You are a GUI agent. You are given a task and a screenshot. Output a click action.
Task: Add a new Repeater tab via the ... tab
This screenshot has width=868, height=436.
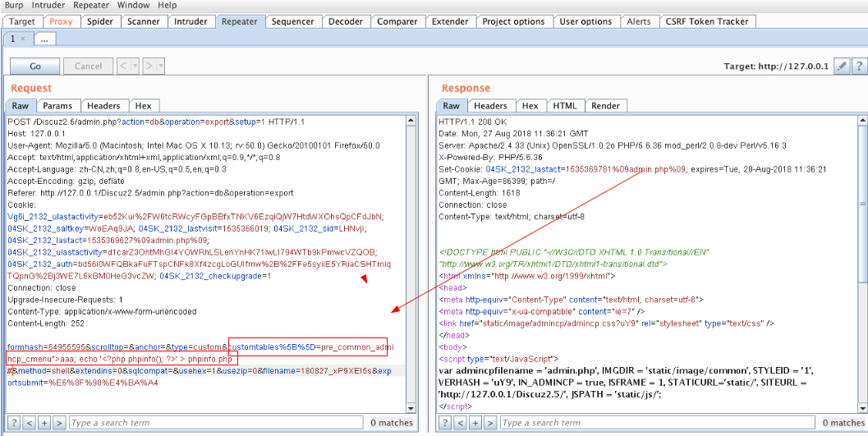[x=44, y=39]
